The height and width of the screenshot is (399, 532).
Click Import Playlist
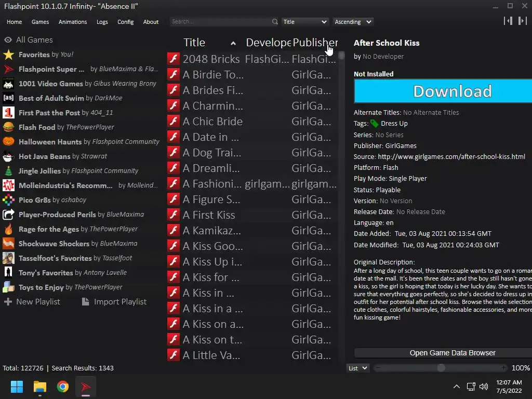pos(114,302)
